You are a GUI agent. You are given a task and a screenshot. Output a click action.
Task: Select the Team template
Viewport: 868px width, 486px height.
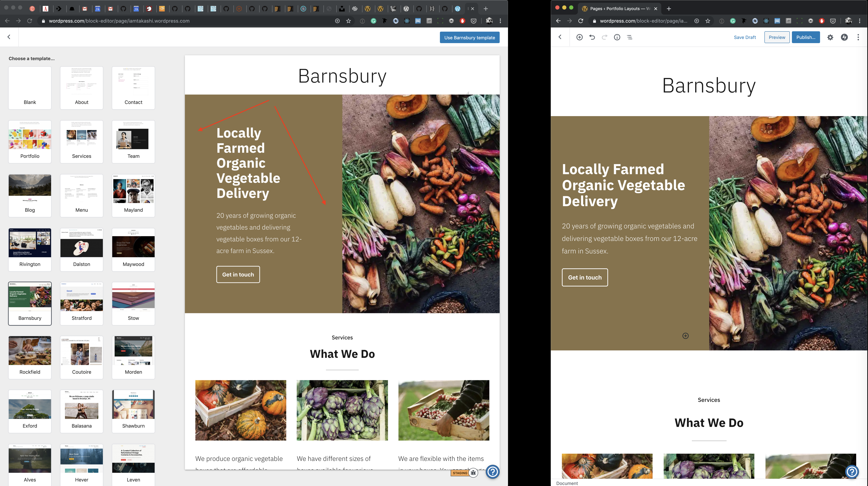133,141
